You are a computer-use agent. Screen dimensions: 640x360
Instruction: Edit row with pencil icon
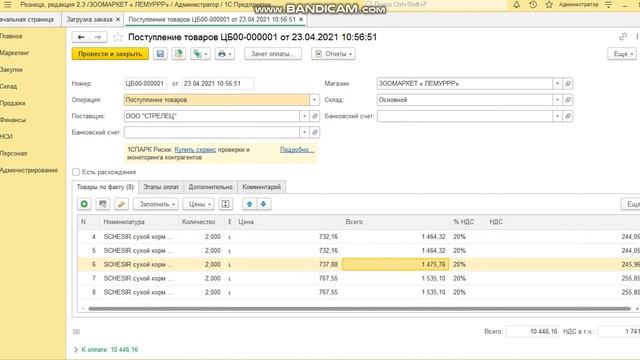121,204
